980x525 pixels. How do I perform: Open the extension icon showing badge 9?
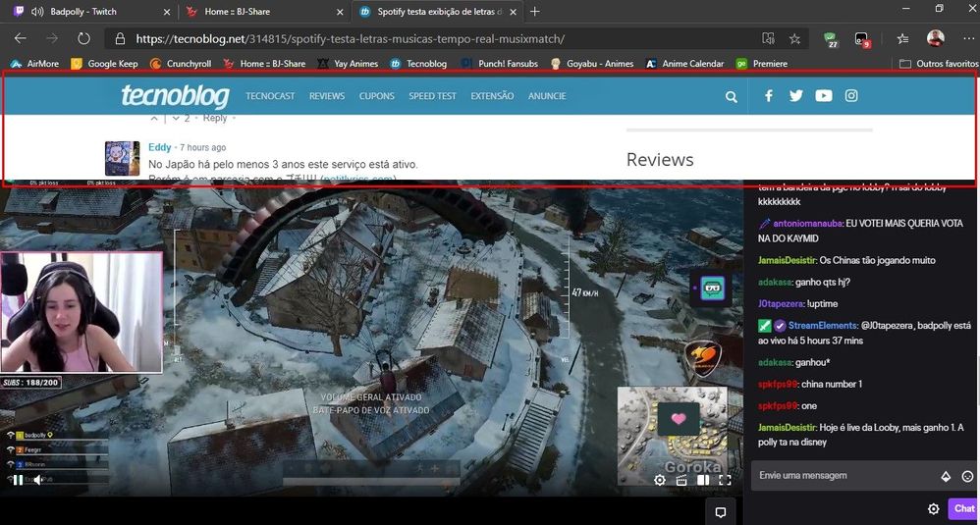pyautogui.click(x=862, y=40)
